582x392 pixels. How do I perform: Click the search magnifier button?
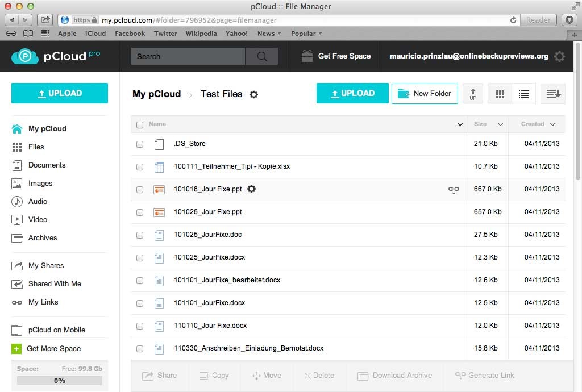(x=261, y=56)
